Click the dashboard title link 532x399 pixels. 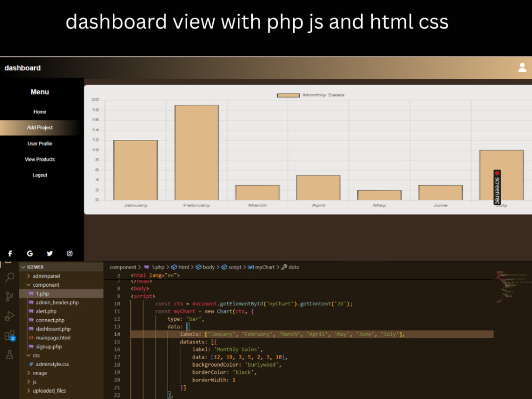click(22, 68)
